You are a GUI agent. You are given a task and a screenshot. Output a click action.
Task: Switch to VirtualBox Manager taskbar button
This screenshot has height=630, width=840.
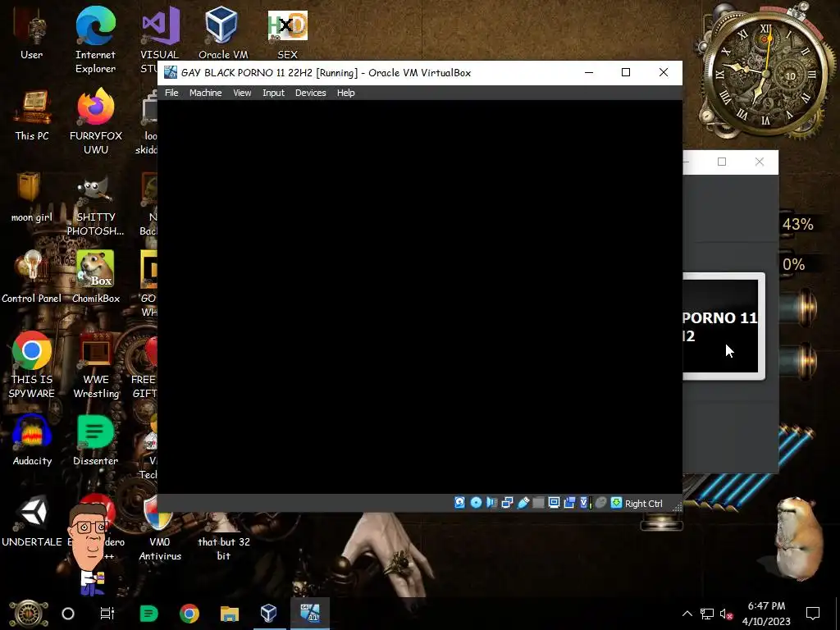[x=269, y=614]
